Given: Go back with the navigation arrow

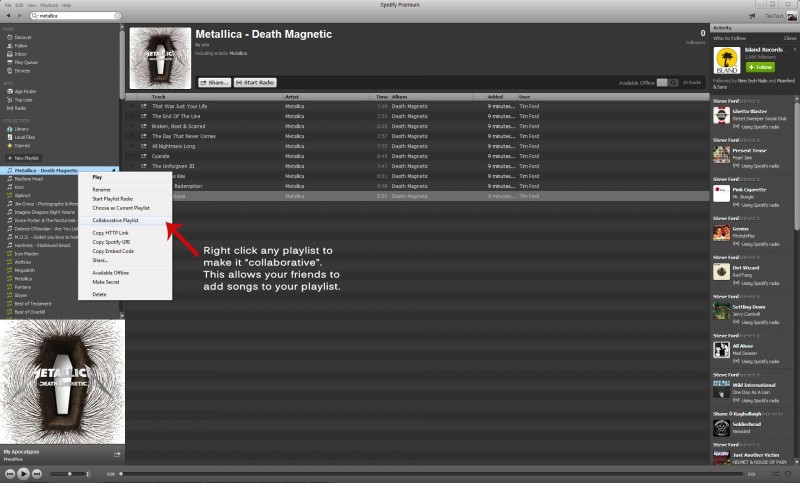Looking at the screenshot, I should [x=7, y=17].
